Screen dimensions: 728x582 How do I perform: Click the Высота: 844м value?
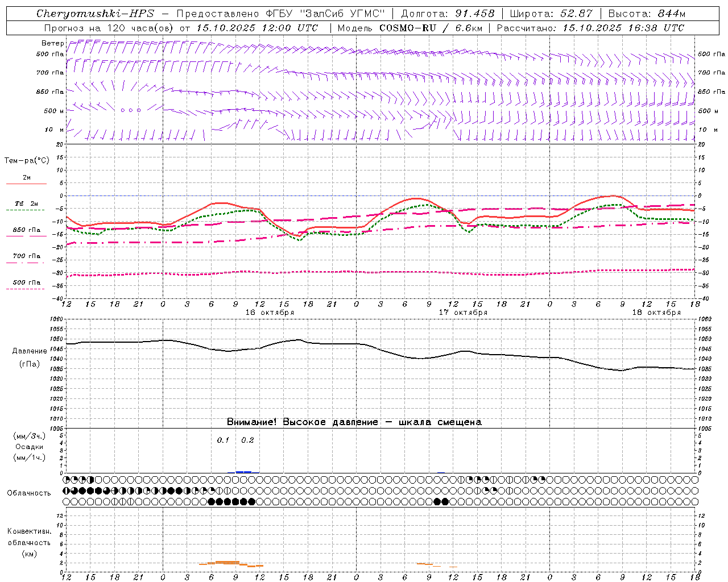(647, 14)
